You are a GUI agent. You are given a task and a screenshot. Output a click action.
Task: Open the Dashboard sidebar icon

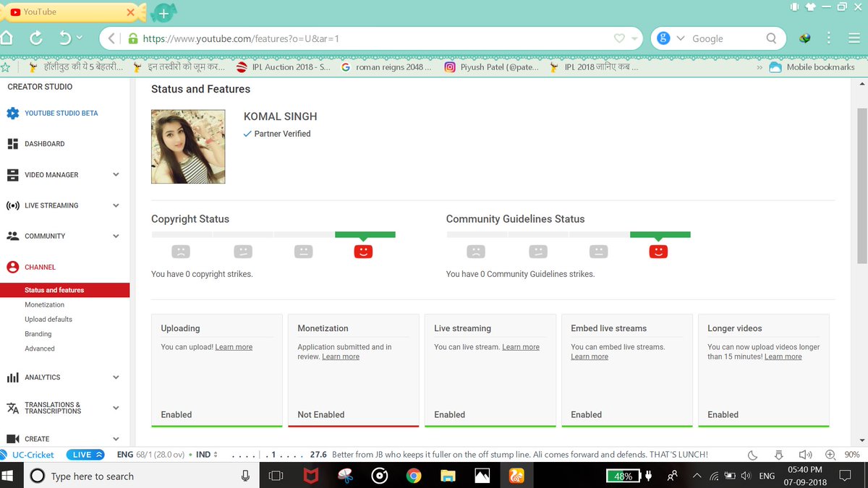point(12,144)
